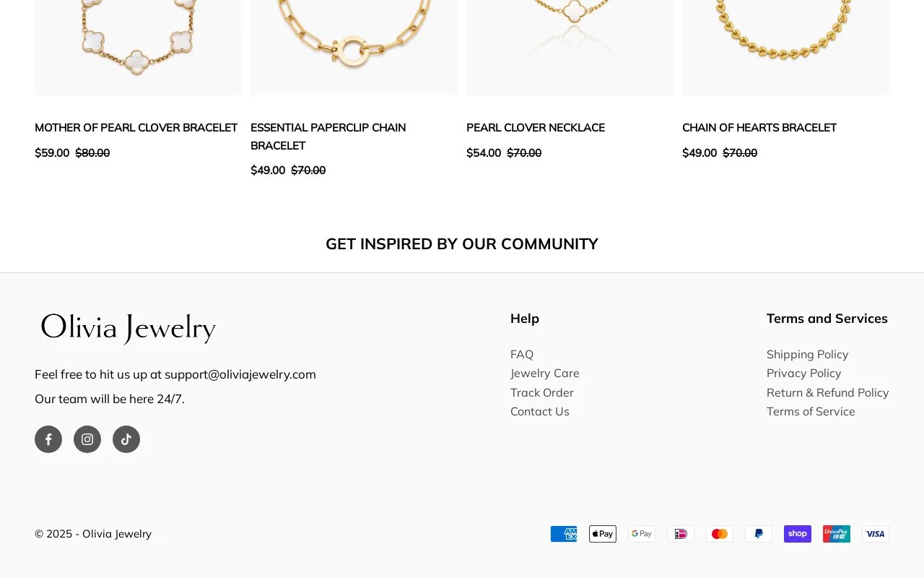Click the Contact Us link
Screen dimensions: 924x578
539,411
